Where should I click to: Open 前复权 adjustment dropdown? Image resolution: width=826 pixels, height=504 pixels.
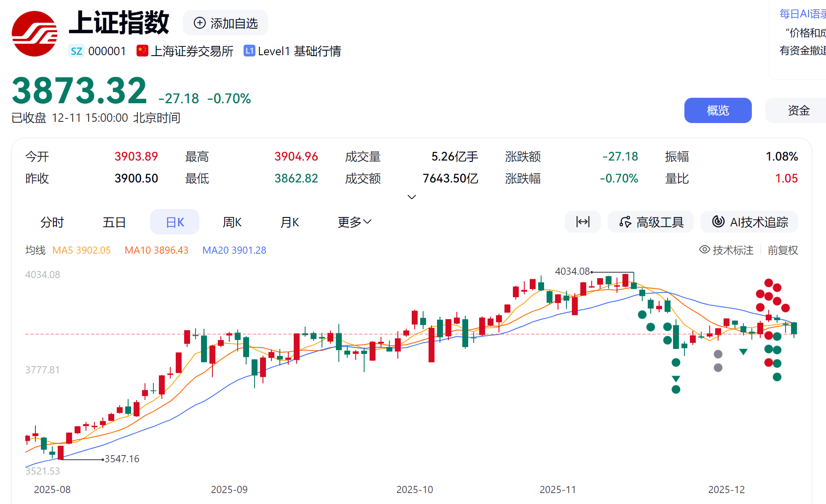pos(783,250)
